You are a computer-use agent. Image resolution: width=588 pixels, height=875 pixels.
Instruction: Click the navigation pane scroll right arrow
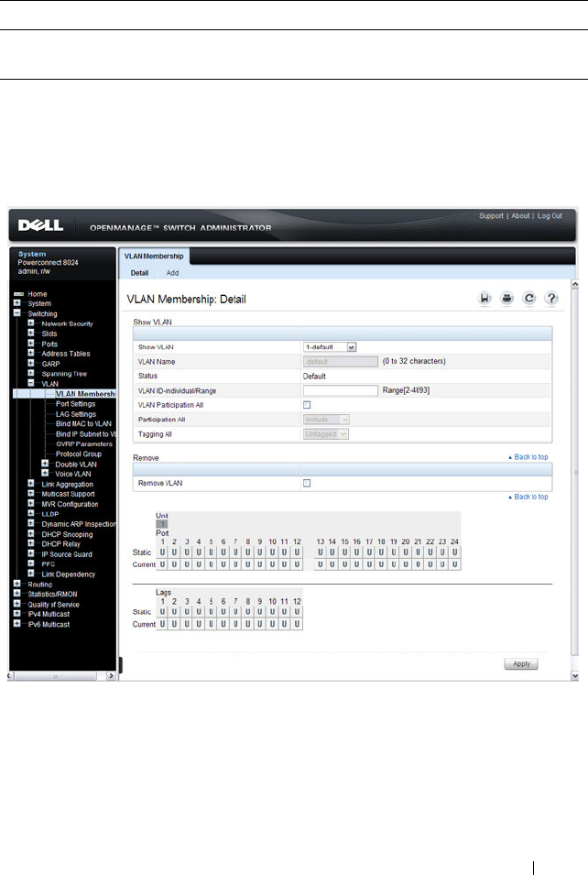[x=111, y=676]
